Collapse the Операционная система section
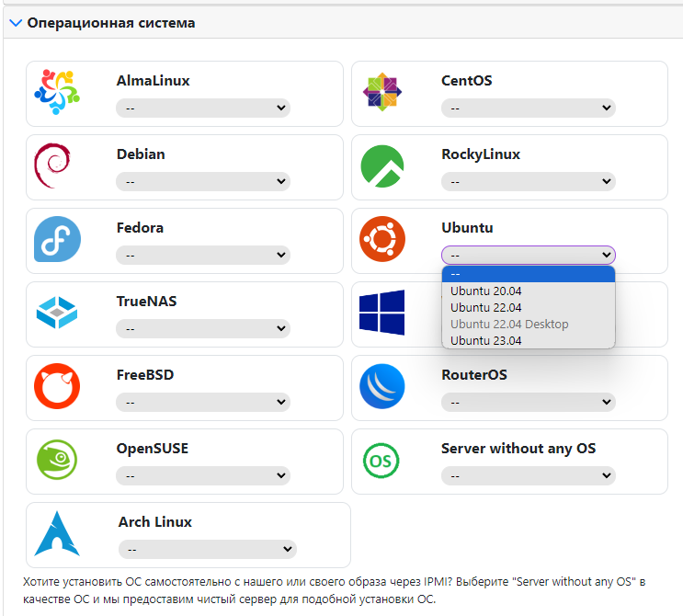This screenshot has width=683, height=616. point(16,23)
